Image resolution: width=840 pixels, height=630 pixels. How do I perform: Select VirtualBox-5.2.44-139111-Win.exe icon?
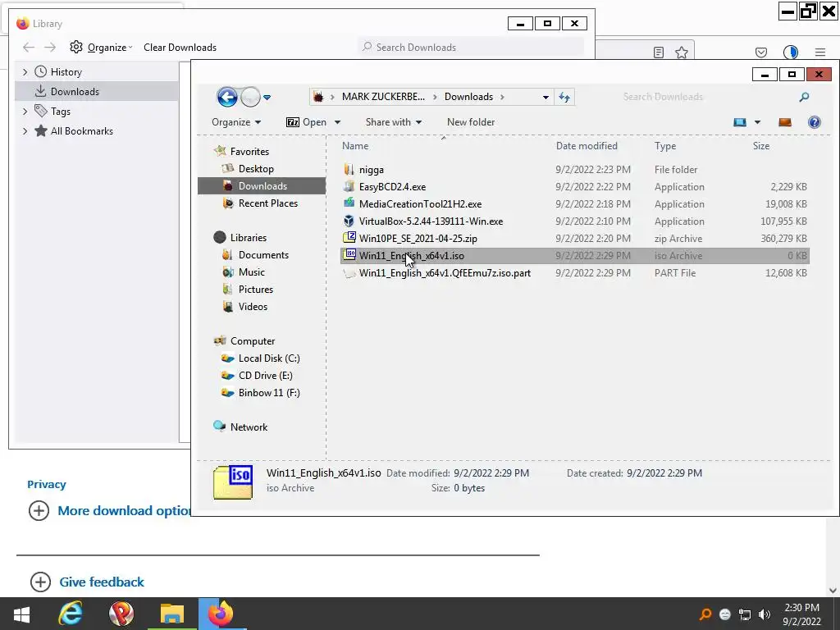pos(349,221)
